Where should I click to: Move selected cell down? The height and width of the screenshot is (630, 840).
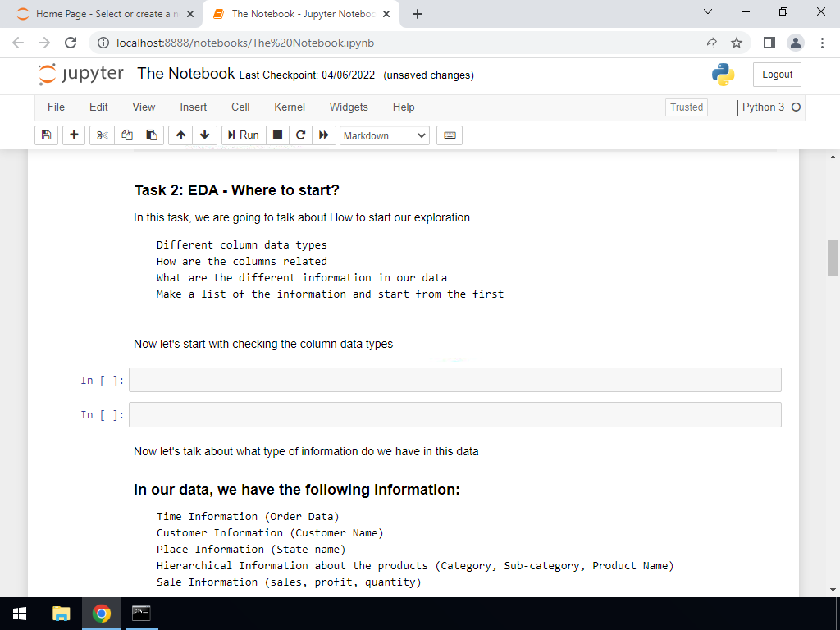coord(204,135)
